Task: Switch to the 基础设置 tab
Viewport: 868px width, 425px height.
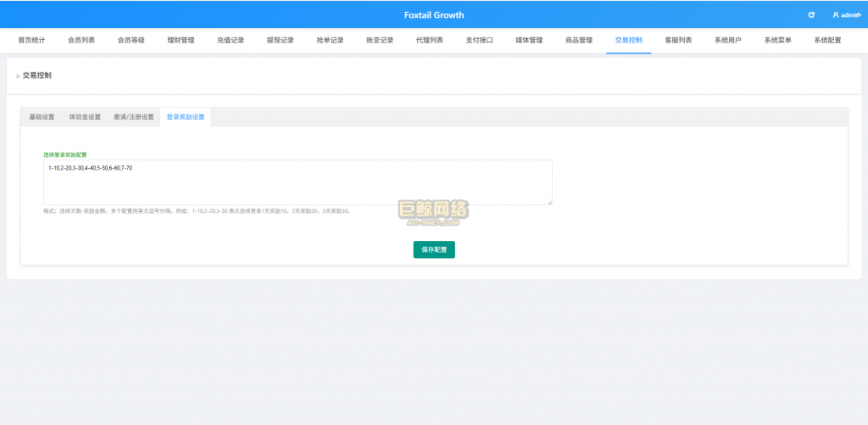Action: (42, 117)
